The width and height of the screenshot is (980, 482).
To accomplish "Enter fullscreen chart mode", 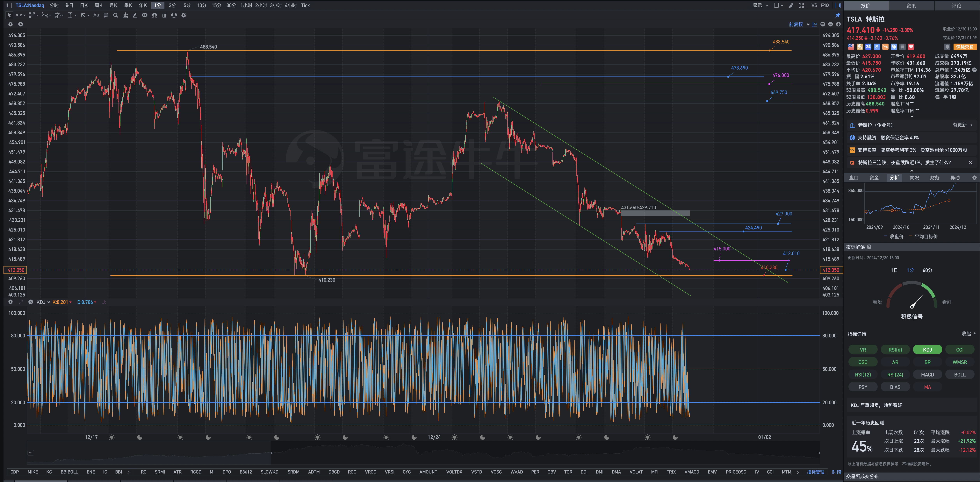I will pyautogui.click(x=801, y=5).
